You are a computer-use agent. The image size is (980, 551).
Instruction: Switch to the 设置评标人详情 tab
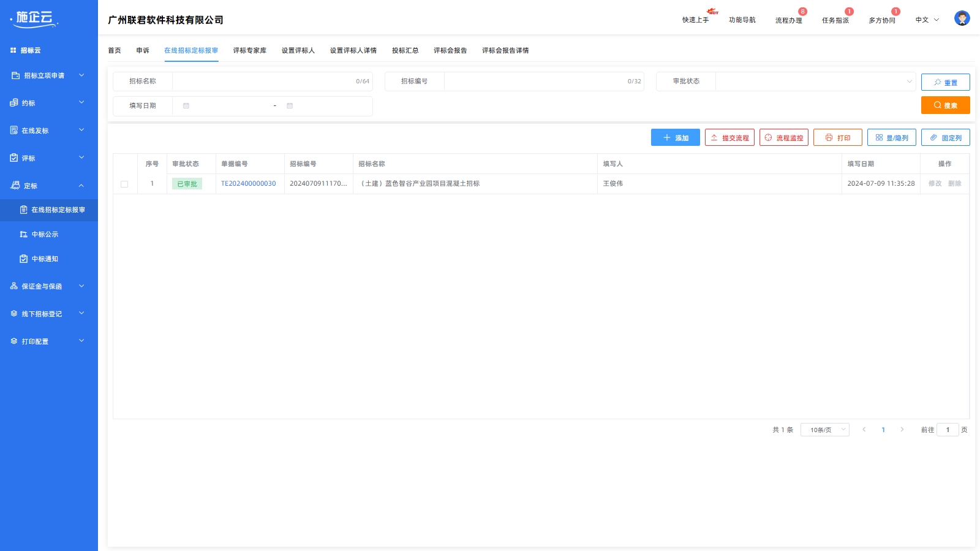353,50
